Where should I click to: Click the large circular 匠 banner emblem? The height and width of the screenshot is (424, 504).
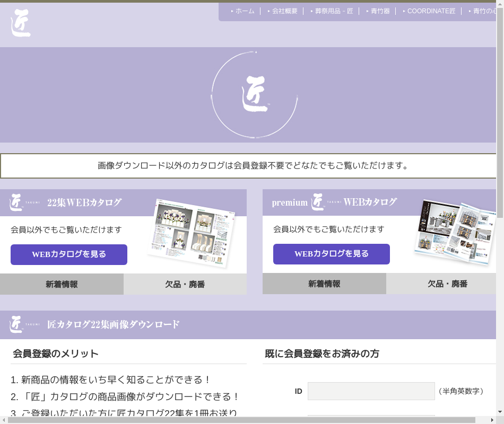(254, 95)
